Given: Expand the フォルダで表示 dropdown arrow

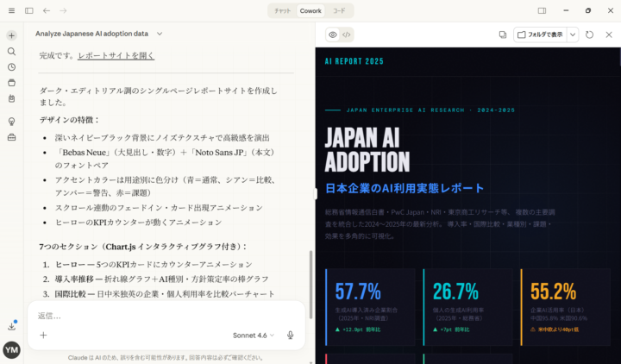Looking at the screenshot, I should click(573, 35).
